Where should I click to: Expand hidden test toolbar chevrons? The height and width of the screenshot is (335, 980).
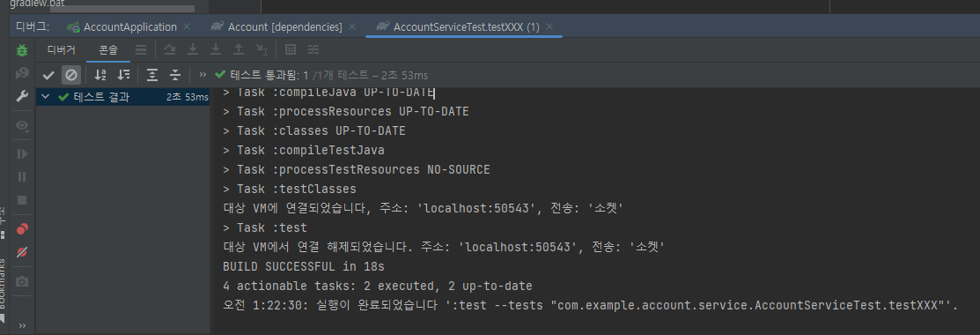click(203, 75)
